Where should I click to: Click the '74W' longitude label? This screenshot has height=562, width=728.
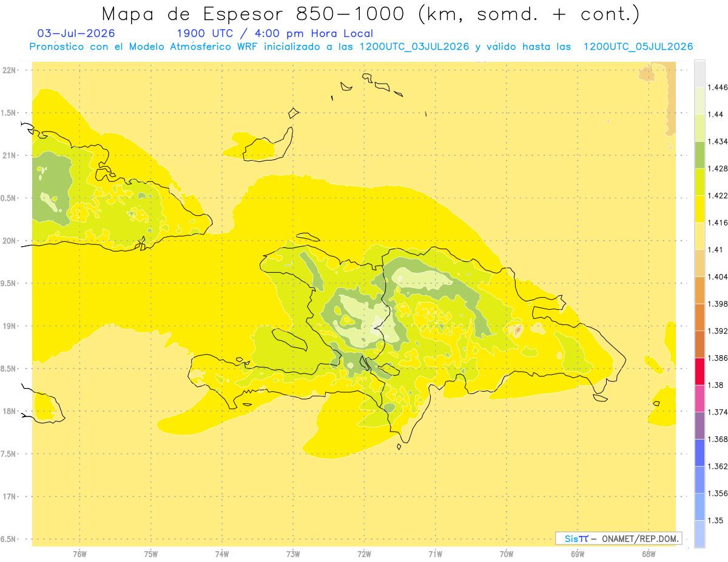tap(222, 554)
